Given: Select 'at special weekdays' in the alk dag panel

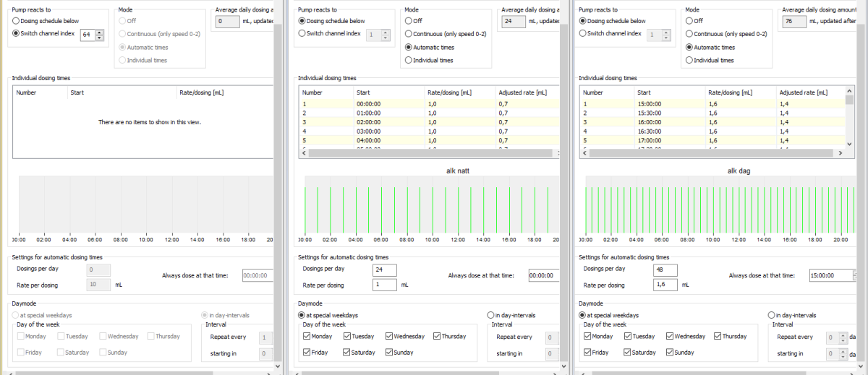Looking at the screenshot, I should [x=584, y=315].
